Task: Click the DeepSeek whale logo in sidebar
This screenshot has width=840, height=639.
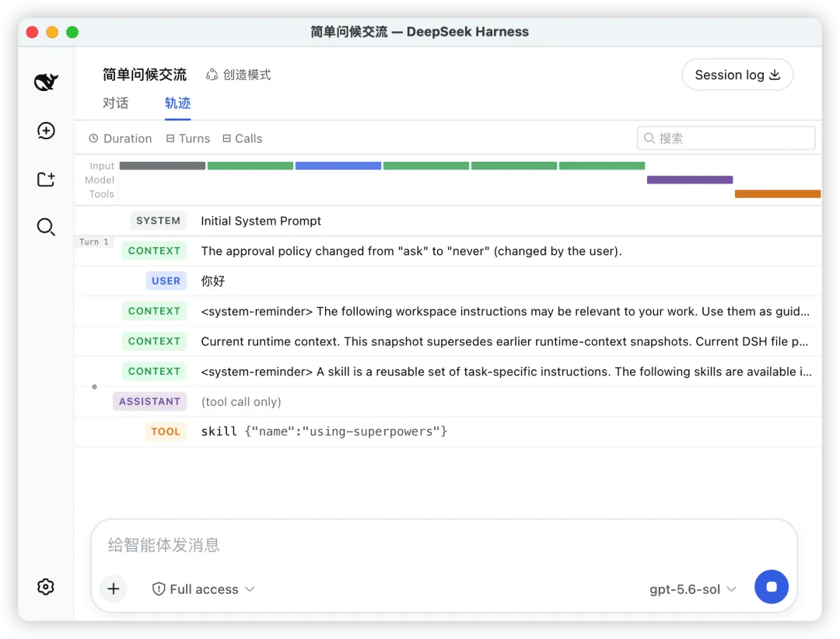Action: (x=46, y=82)
